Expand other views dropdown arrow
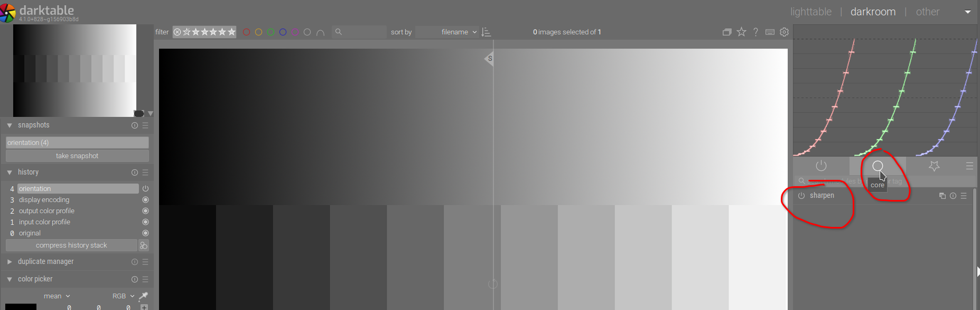 [968, 12]
